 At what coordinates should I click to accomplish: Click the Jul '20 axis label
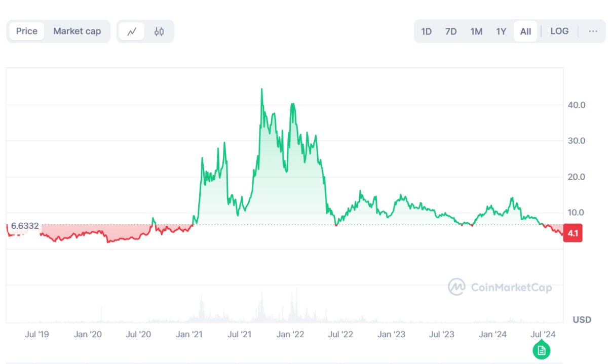(138, 335)
